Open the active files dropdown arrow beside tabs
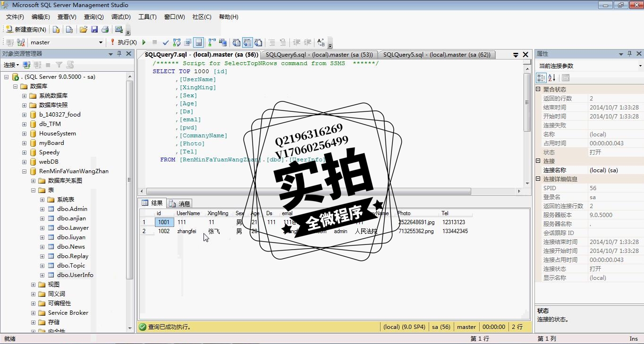 pos(516,55)
